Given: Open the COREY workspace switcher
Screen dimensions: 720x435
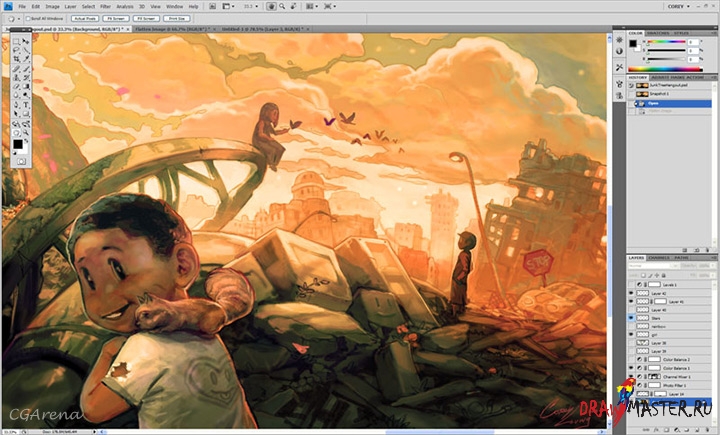Looking at the screenshot, I should point(678,6).
